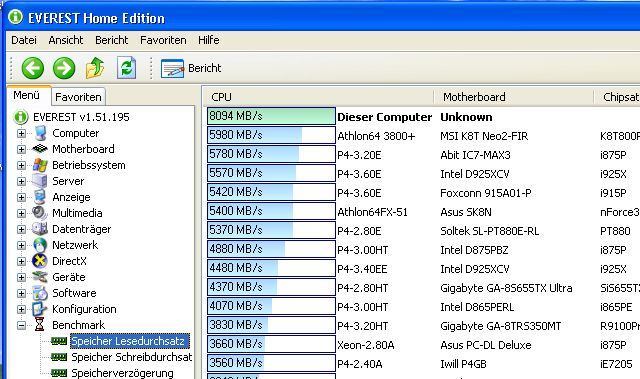
Task: Expand the Multimedia tree node
Action: (21, 213)
